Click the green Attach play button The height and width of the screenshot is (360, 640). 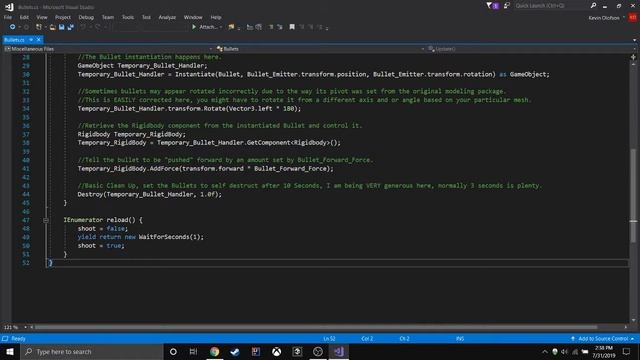194,27
